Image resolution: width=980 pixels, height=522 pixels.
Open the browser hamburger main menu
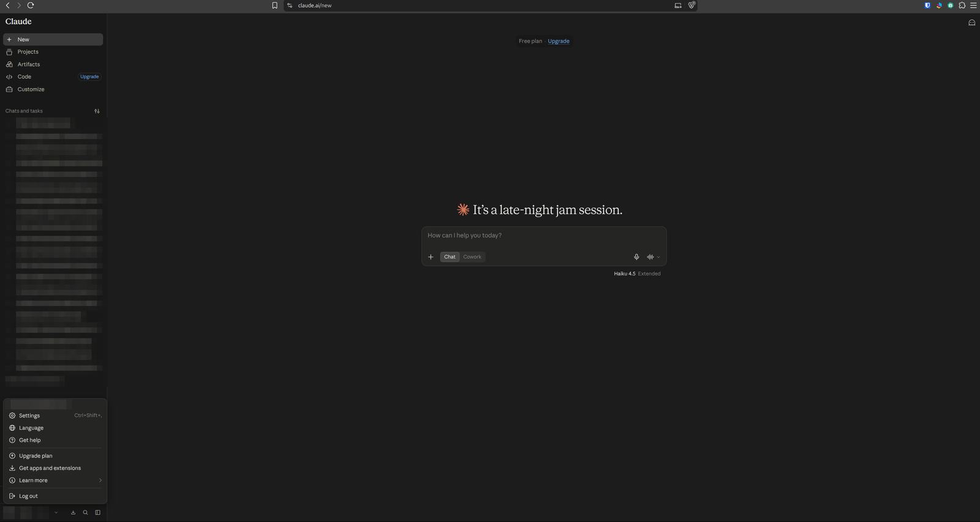973,5
